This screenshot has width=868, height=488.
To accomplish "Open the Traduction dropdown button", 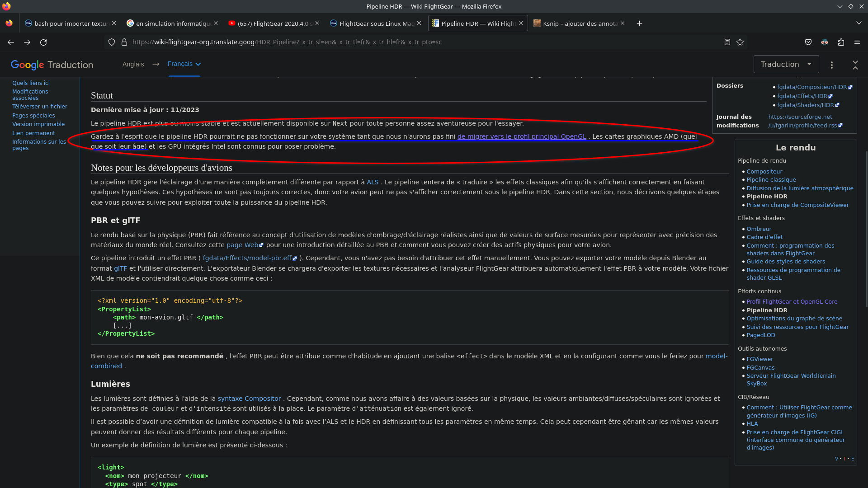I will (786, 64).
